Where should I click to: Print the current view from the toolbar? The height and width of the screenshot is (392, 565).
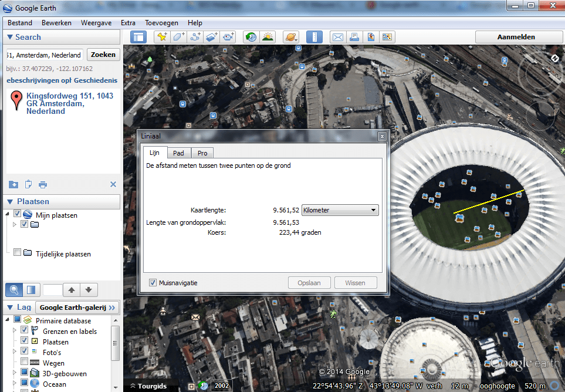click(354, 37)
